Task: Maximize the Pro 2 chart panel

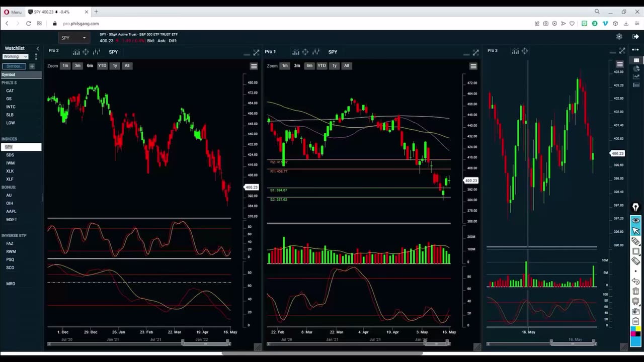Action: tap(256, 52)
